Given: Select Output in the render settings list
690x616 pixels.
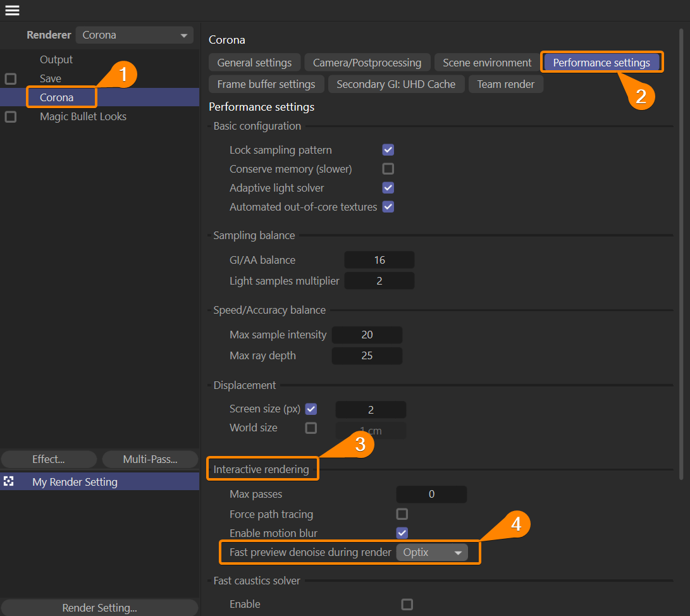Looking at the screenshot, I should click(56, 59).
